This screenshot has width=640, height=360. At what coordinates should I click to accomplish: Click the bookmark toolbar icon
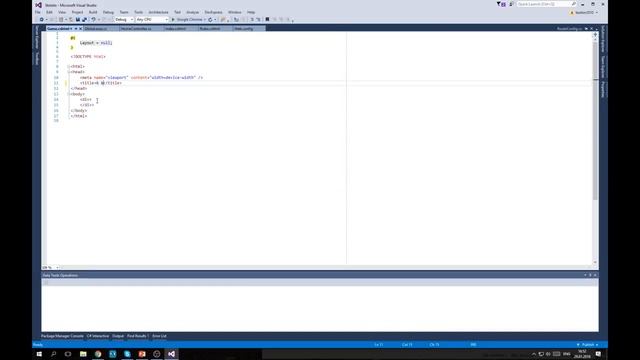coord(267,20)
